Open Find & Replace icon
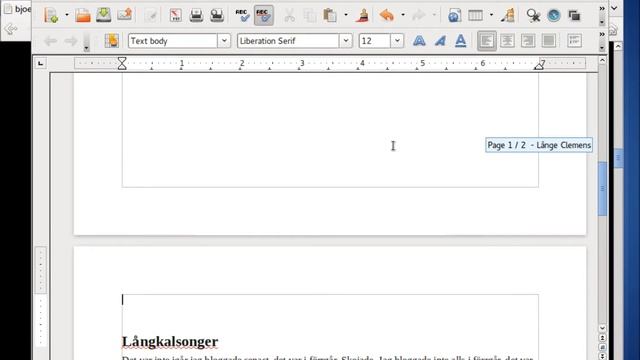Screen dimensions: 640x360 533,16
